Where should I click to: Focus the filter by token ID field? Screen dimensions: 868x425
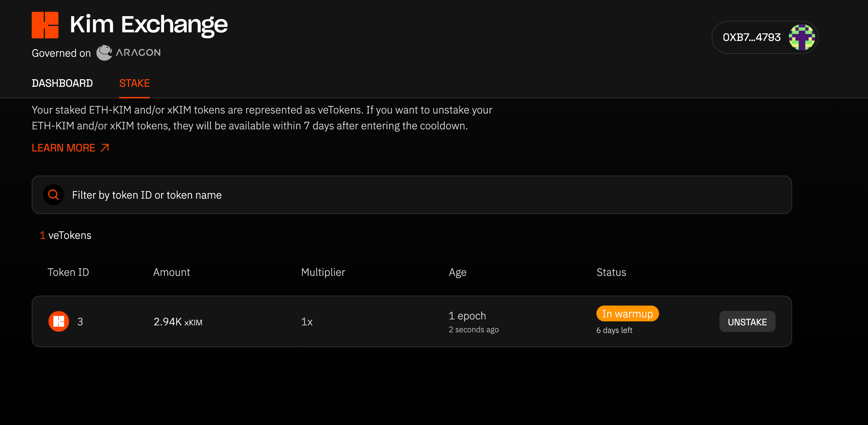point(412,195)
